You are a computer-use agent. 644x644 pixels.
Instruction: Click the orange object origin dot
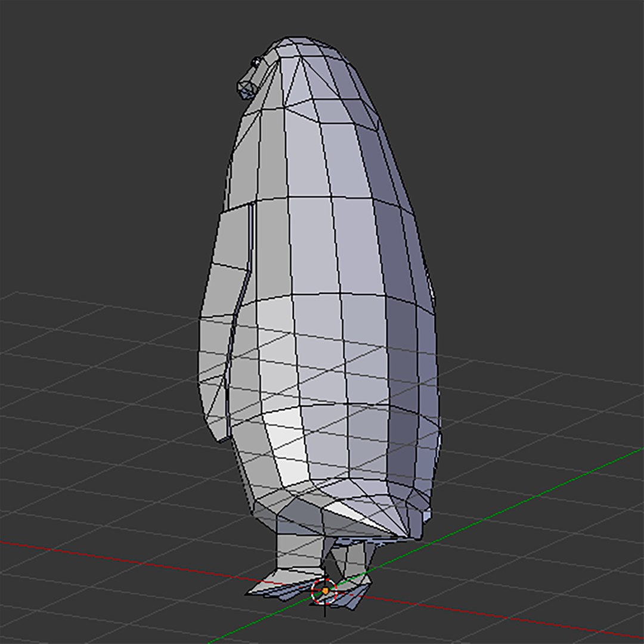pos(326,591)
